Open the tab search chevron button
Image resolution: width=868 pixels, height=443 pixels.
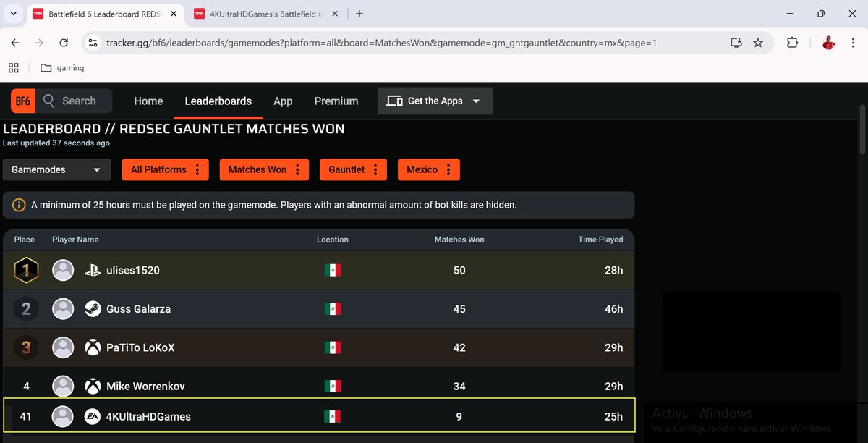(x=13, y=14)
